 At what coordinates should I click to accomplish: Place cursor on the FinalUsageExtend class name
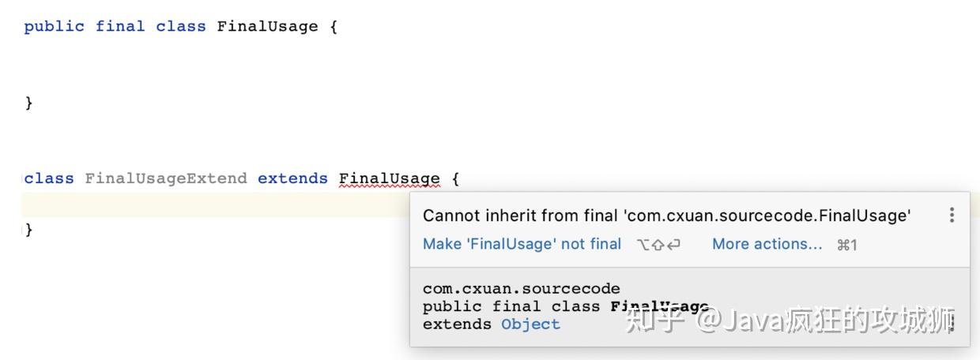[x=166, y=178]
